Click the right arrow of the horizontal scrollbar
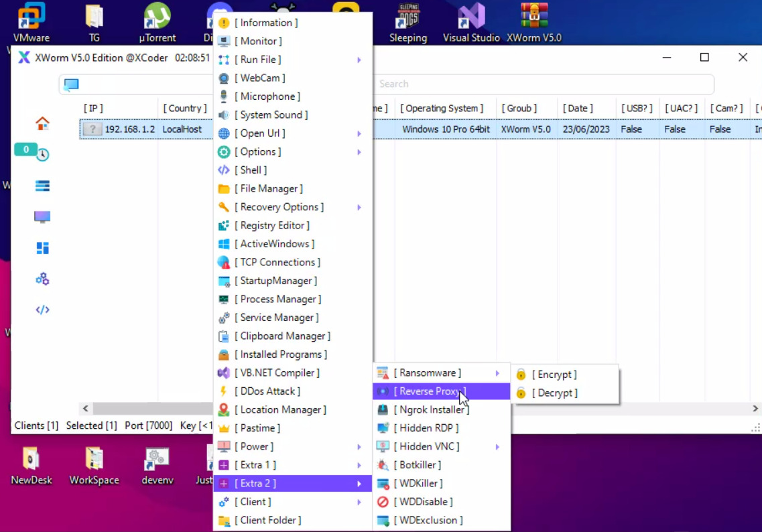Viewport: 762px width, 532px height. (x=755, y=409)
